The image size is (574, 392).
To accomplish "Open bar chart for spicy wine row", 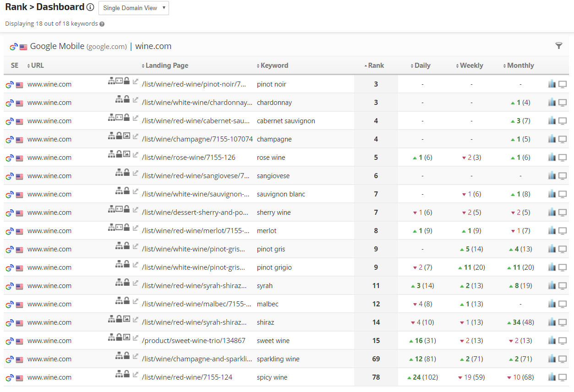I will tap(552, 377).
